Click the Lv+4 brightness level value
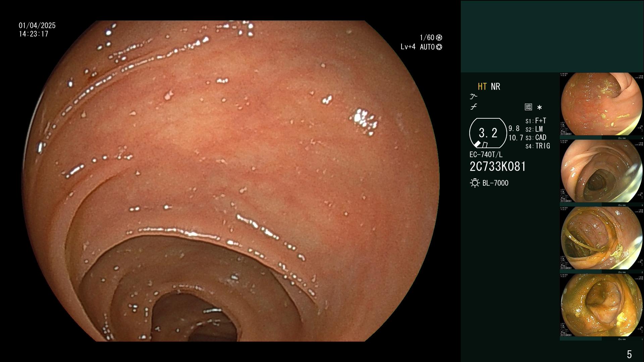644x362 pixels. point(408,47)
